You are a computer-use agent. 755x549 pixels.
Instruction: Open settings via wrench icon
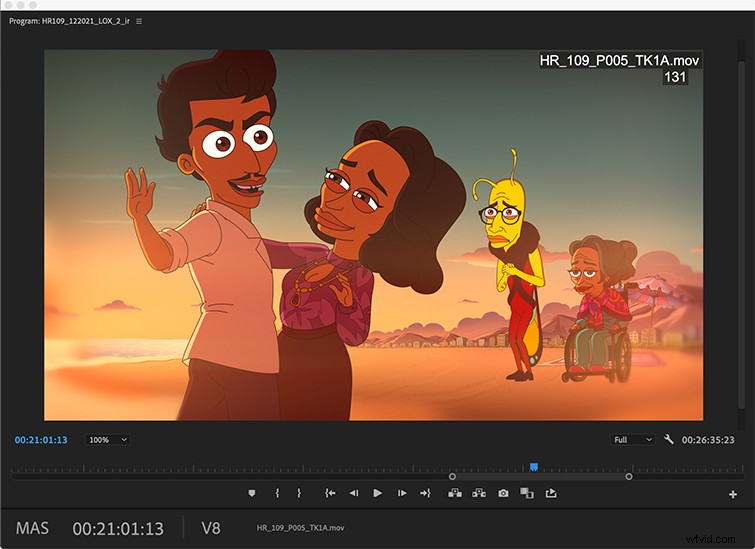click(x=668, y=439)
